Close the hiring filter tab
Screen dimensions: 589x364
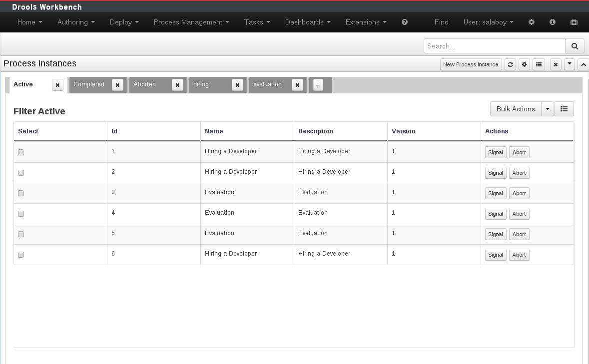click(x=237, y=85)
